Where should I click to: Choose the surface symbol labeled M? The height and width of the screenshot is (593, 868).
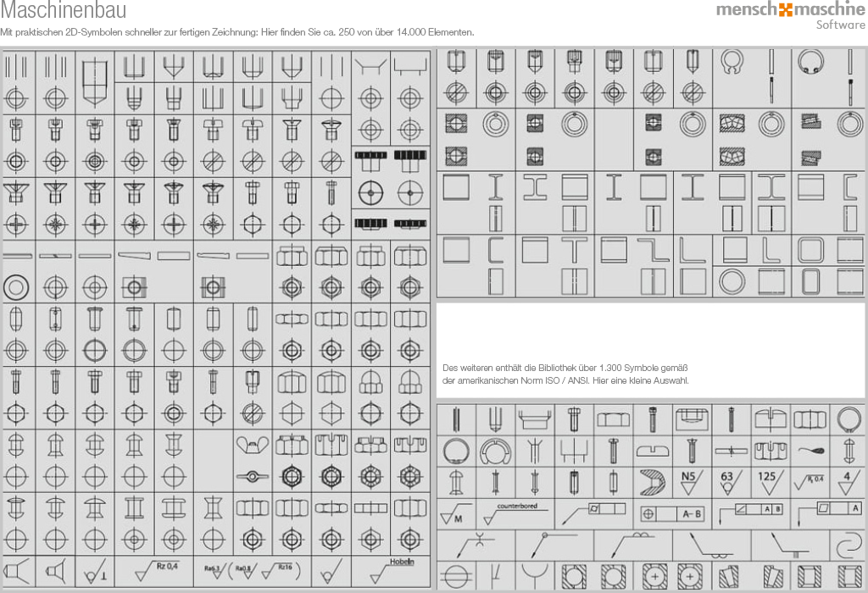point(458,513)
